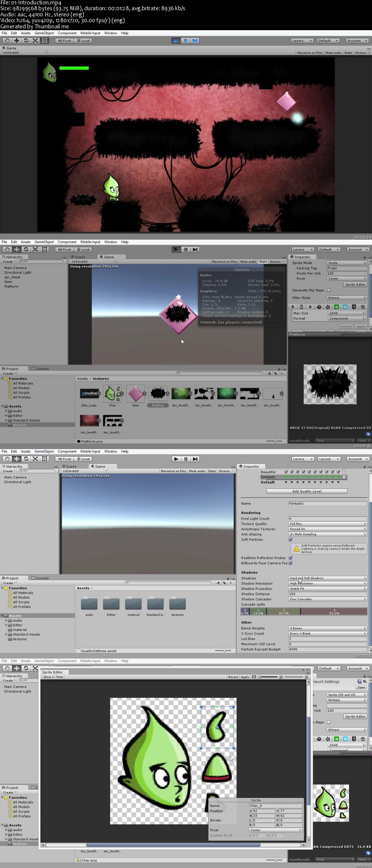Select the Move tool in the 00:00:20 frame
372x868 pixels.
pos(17,41)
